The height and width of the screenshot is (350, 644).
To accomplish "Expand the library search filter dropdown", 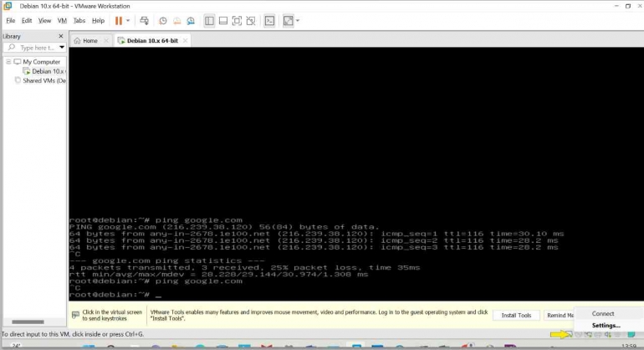I will click(x=62, y=48).
